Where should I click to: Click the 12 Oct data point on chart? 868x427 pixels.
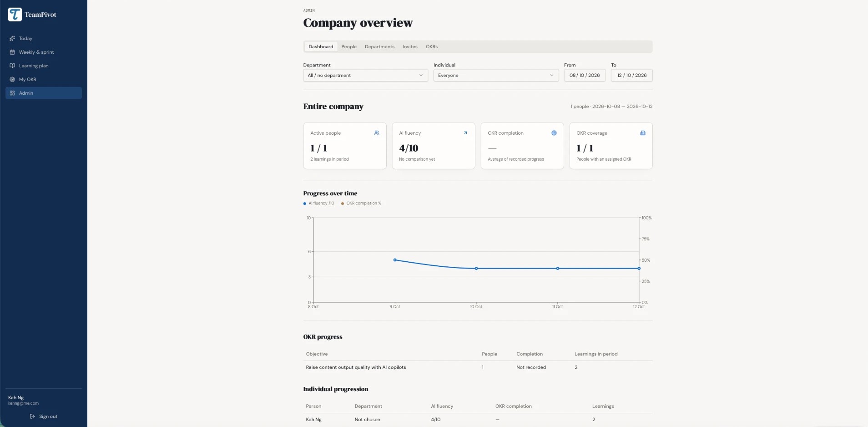point(639,269)
